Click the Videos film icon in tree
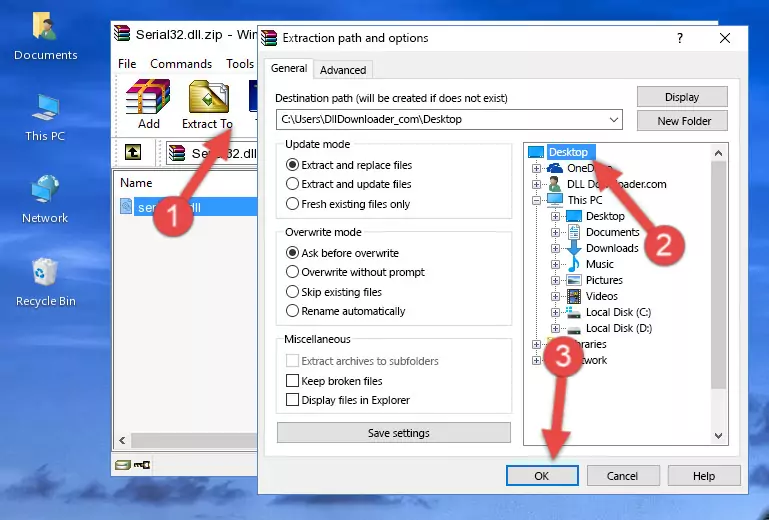The height and width of the screenshot is (520, 769). pos(574,296)
